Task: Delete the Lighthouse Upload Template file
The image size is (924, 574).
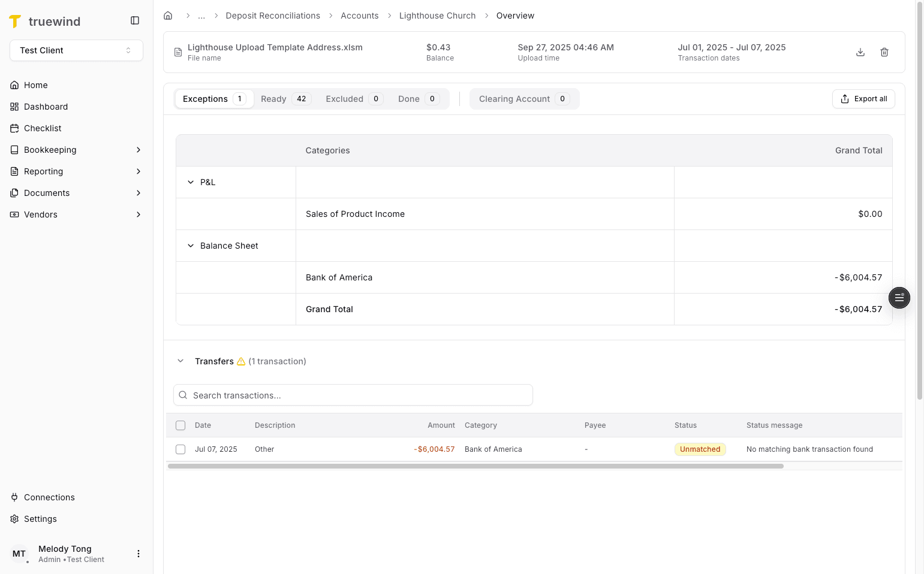Action: coord(884,52)
